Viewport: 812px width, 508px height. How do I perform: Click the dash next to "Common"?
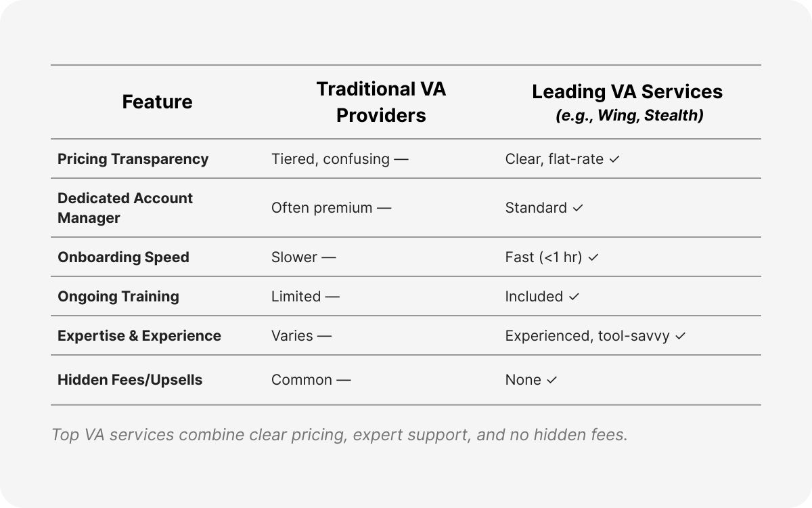(344, 381)
